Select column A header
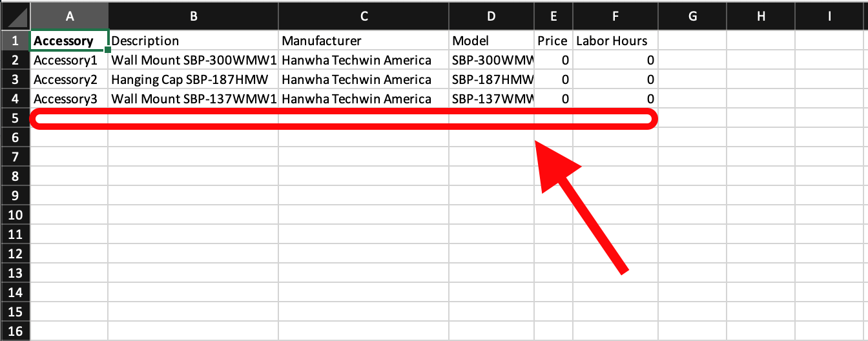Image resolution: width=868 pixels, height=341 pixels. click(69, 17)
